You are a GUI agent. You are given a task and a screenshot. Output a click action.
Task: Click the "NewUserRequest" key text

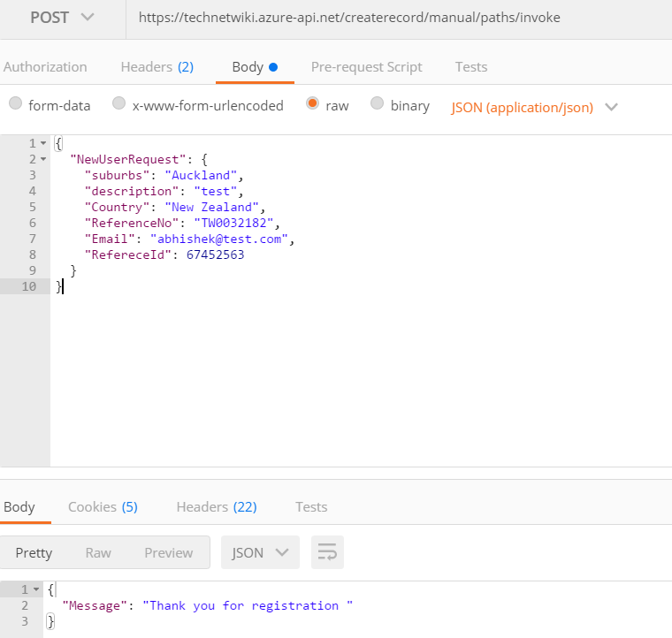point(127,159)
